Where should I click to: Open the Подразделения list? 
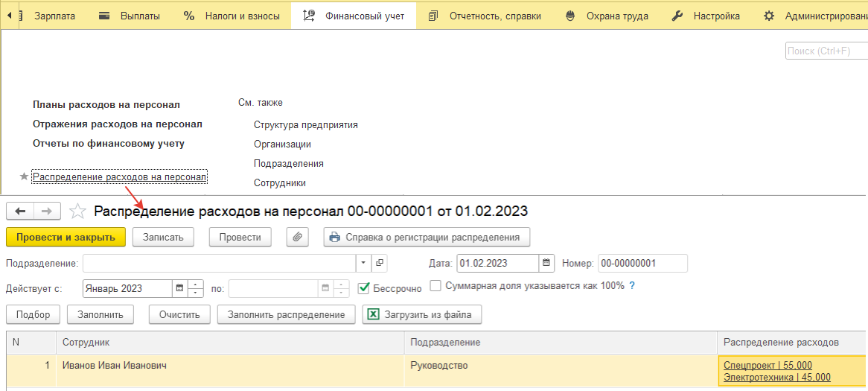(288, 163)
